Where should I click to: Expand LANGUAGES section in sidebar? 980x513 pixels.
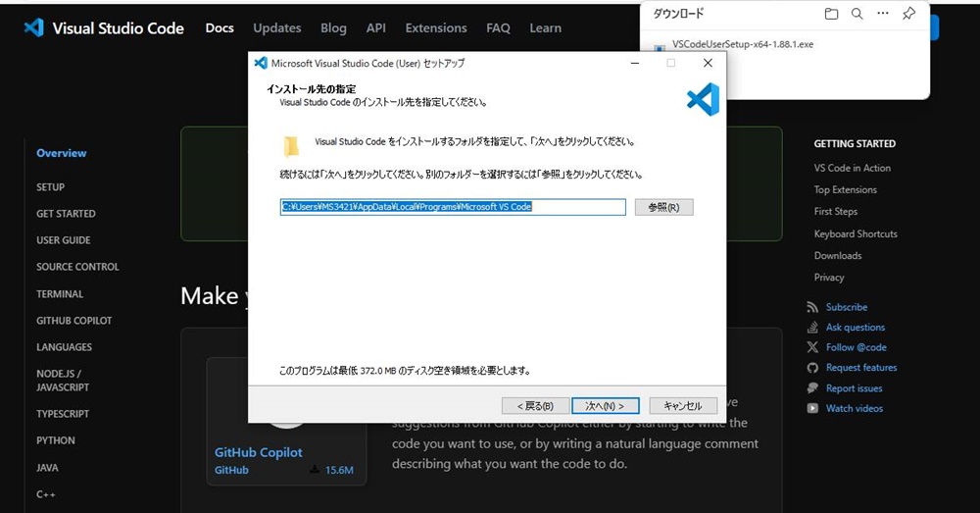pyautogui.click(x=64, y=347)
